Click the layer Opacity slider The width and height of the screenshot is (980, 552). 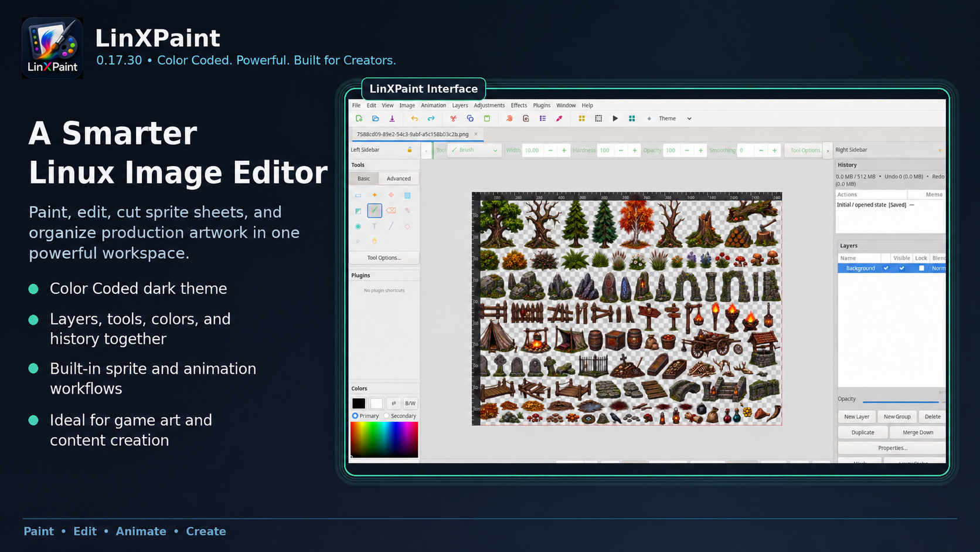[x=900, y=402]
